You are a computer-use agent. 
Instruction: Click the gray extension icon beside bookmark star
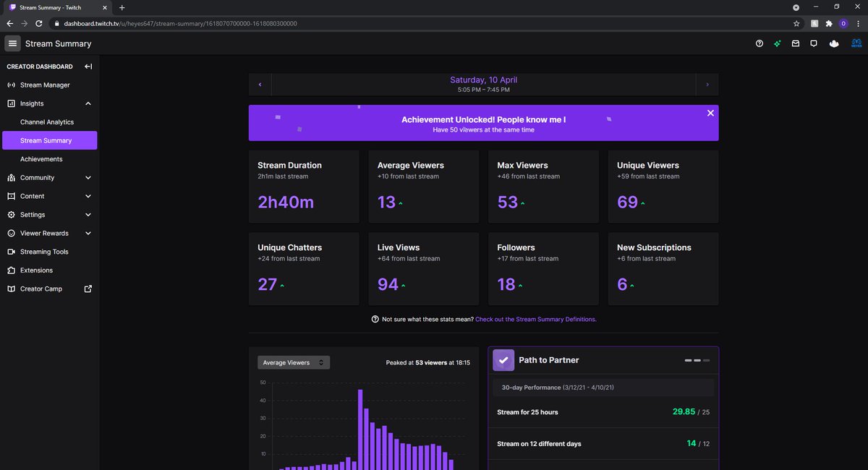814,23
